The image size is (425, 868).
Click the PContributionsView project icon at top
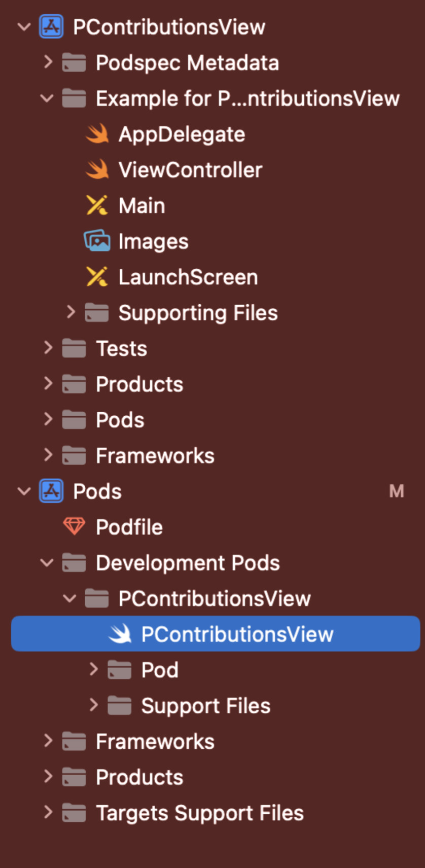point(51,27)
